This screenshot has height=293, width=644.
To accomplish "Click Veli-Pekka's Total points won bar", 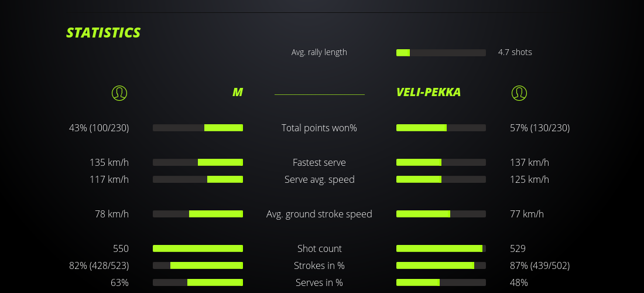I will pos(441,128).
